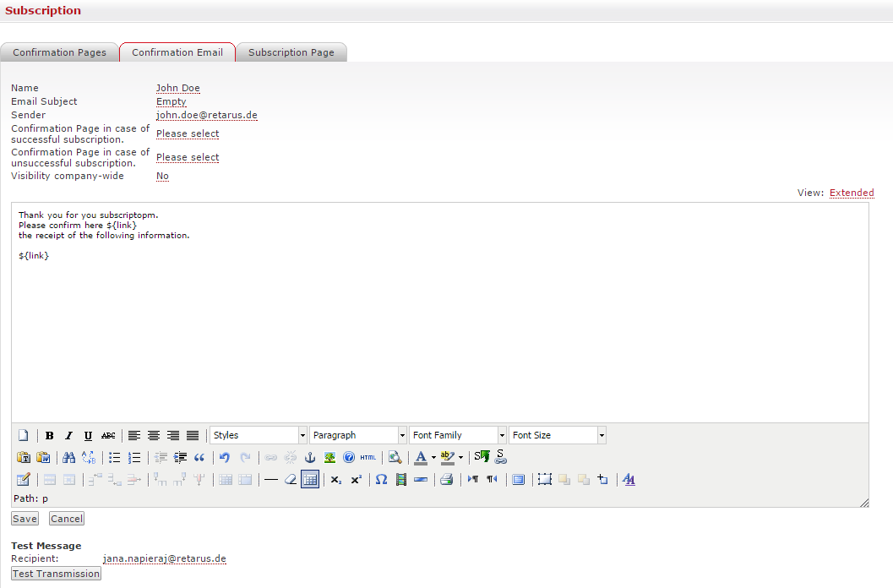This screenshot has width=893, height=588.
Task: Click the undo arrow icon
Action: click(x=225, y=458)
